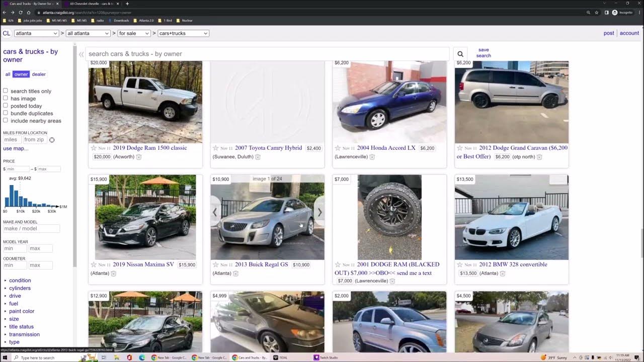Screen dimensions: 644x362
Task: Open the 'T-Bird' bookmark folder
Action: coord(165,21)
